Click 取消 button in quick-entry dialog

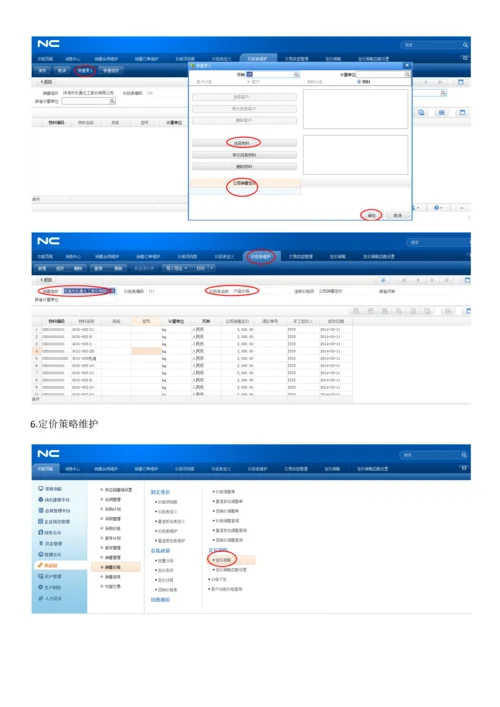click(x=398, y=216)
